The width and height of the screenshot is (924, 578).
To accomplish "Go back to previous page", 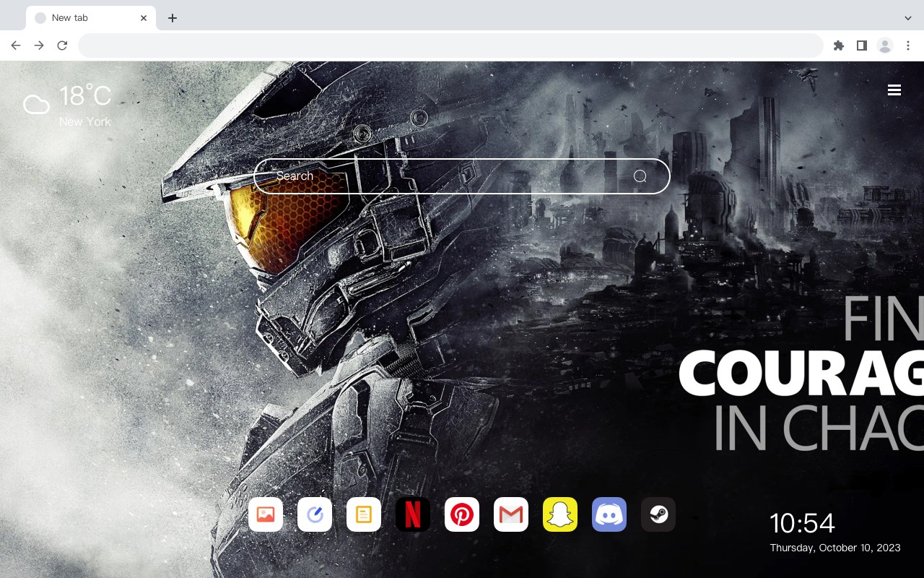I will coord(16,46).
